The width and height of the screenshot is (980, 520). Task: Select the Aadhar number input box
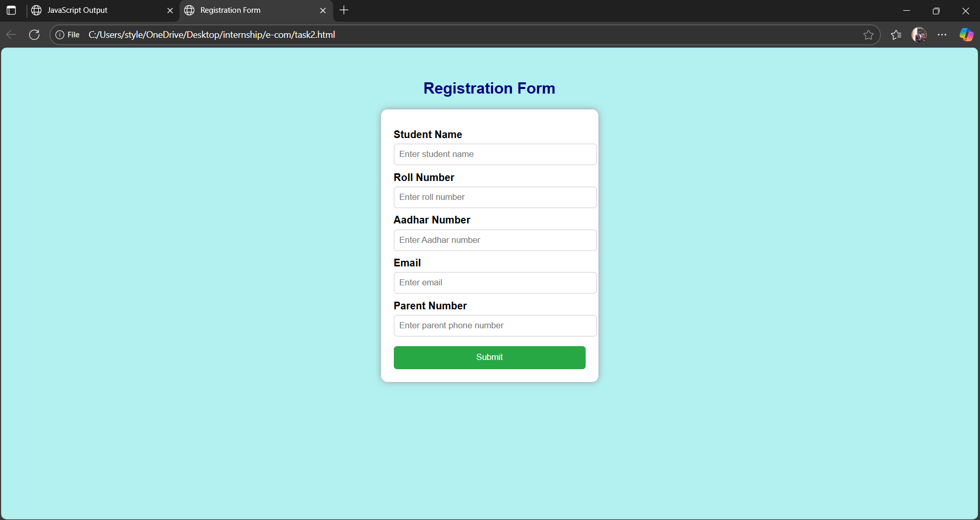click(494, 240)
